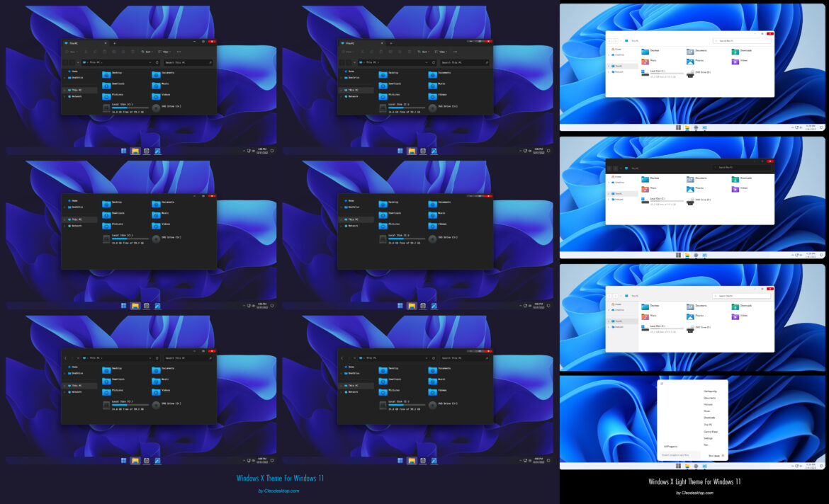Open Control Panel from the Start menu
829x504 pixels.
point(711,432)
